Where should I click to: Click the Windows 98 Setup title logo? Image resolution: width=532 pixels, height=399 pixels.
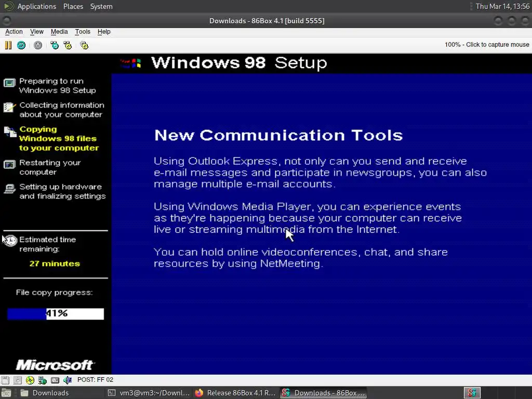[131, 63]
